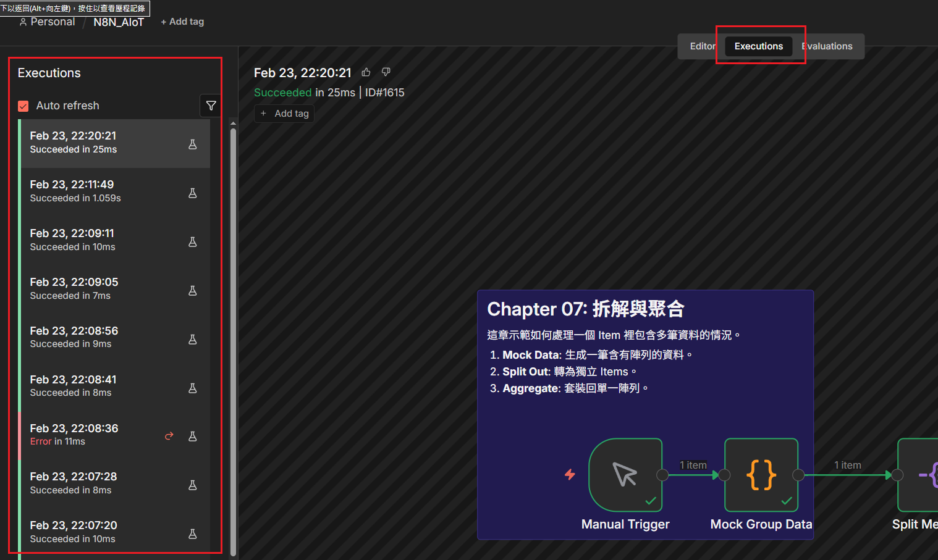Click flask icon on 22:11:49 execution

pyautogui.click(x=193, y=193)
